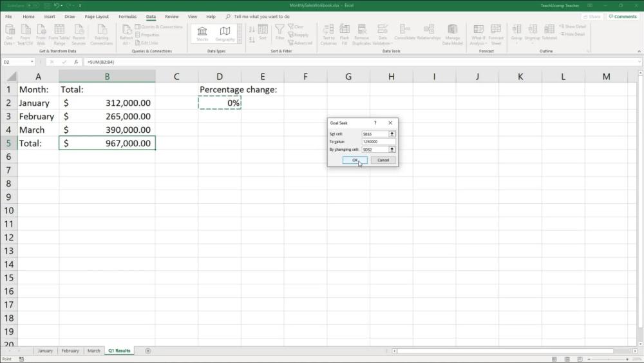Click Undo in quick access toolbar
This screenshot has width=644, height=363.
[56, 5]
